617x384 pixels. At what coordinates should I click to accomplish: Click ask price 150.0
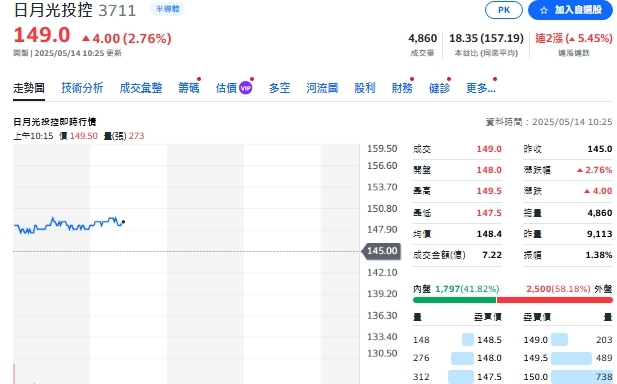[536, 377]
